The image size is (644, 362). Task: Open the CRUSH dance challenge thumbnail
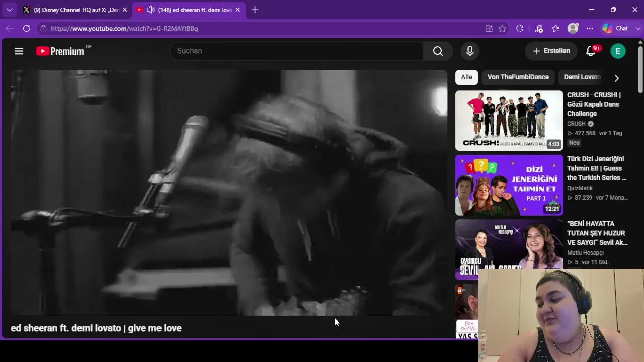click(509, 120)
